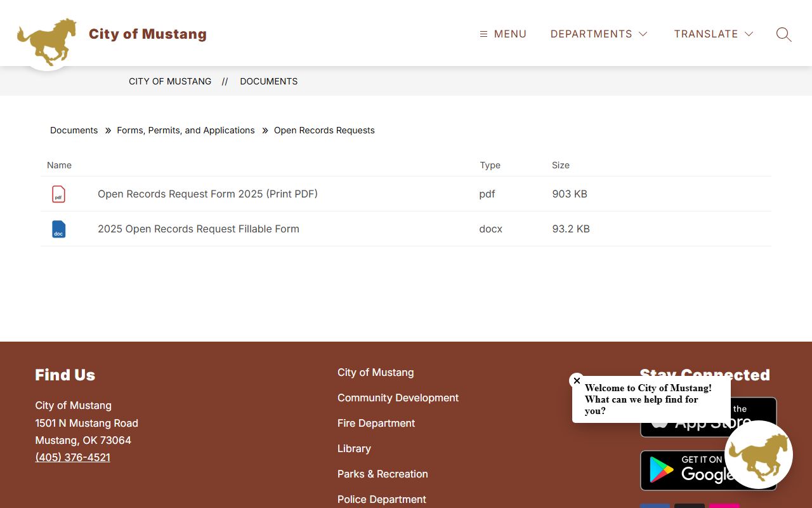Open Community Development footer link

click(x=398, y=398)
